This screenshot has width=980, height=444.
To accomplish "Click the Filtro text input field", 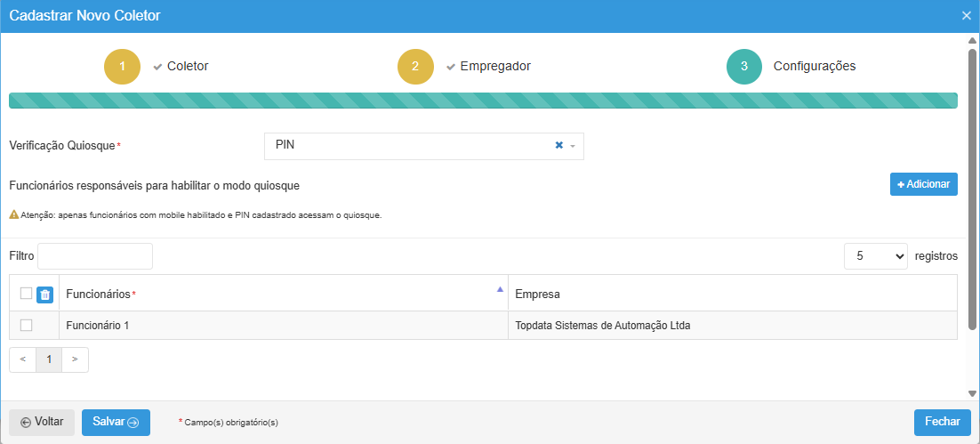I will coord(95,256).
